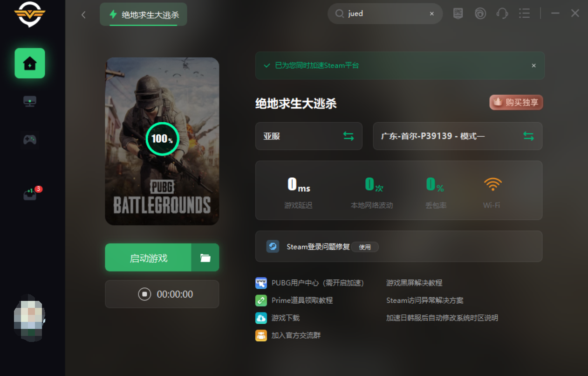Viewport: 588px width, 376px height.
Task: Minimize the accelerator window
Action: pos(555,14)
